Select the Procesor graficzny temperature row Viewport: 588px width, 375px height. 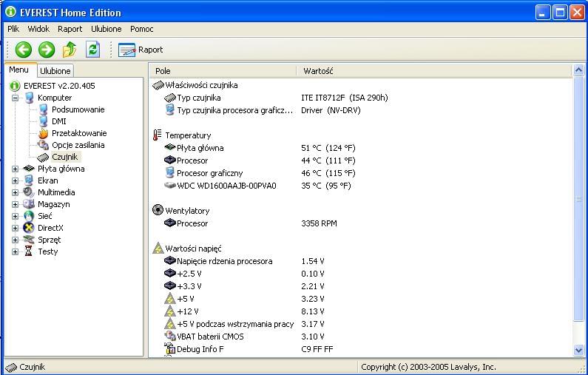click(260, 173)
